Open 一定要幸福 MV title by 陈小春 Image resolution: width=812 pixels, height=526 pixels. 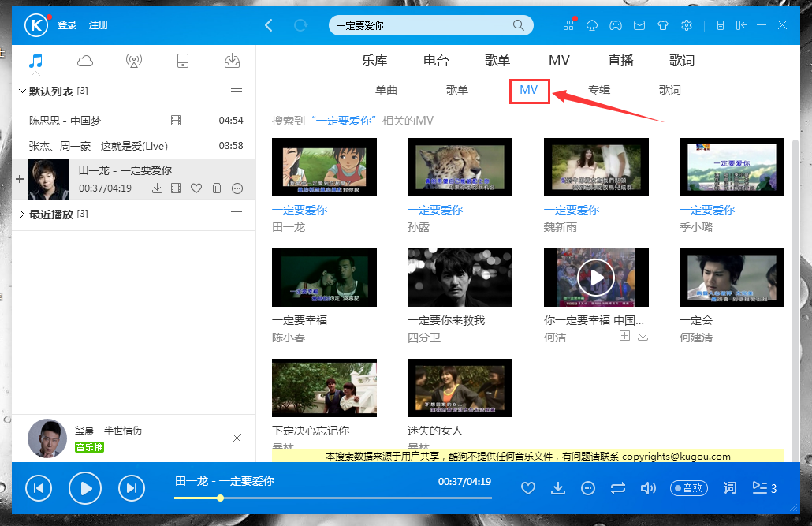pos(300,320)
